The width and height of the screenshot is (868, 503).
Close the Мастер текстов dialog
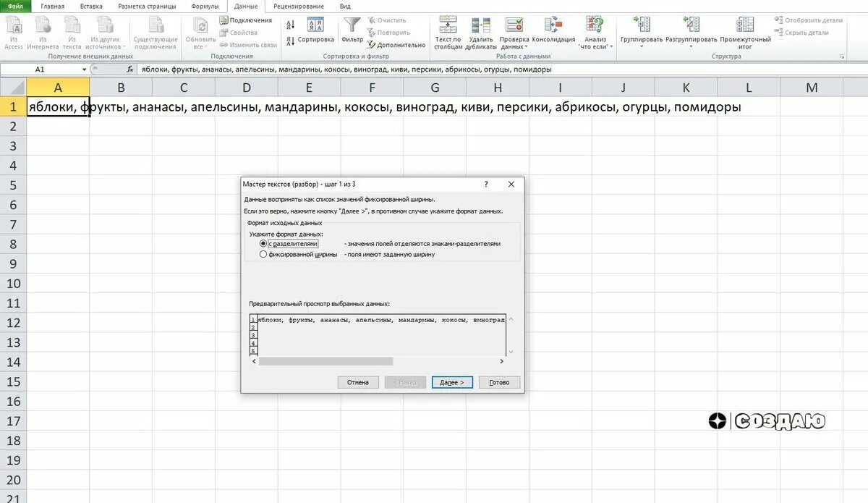click(x=511, y=185)
